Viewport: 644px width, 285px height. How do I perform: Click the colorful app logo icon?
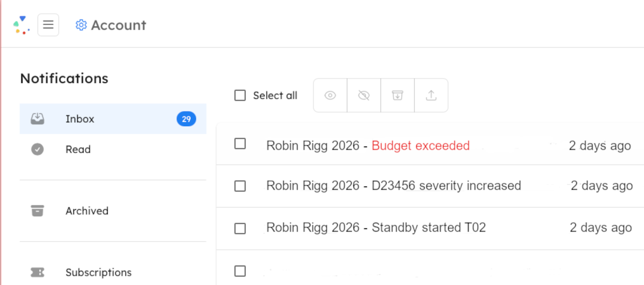click(21, 25)
